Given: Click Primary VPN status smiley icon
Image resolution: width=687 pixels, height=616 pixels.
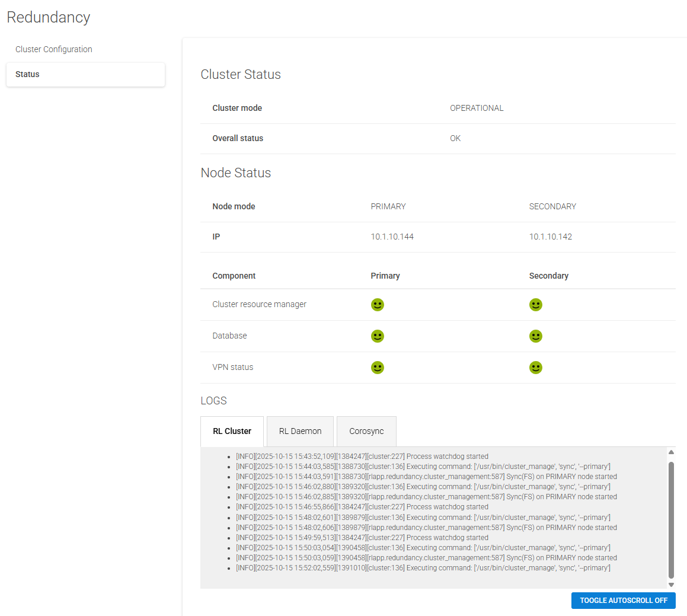Looking at the screenshot, I should pos(378,368).
